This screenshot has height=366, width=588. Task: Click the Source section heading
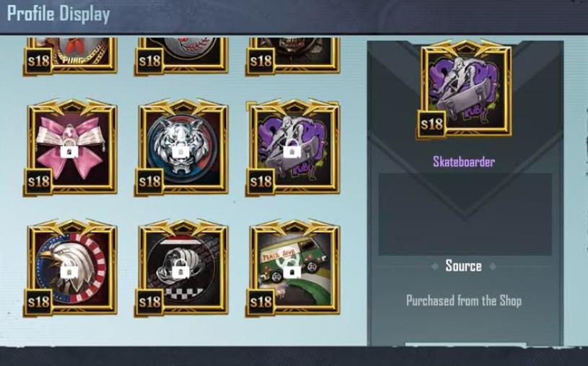point(463,266)
